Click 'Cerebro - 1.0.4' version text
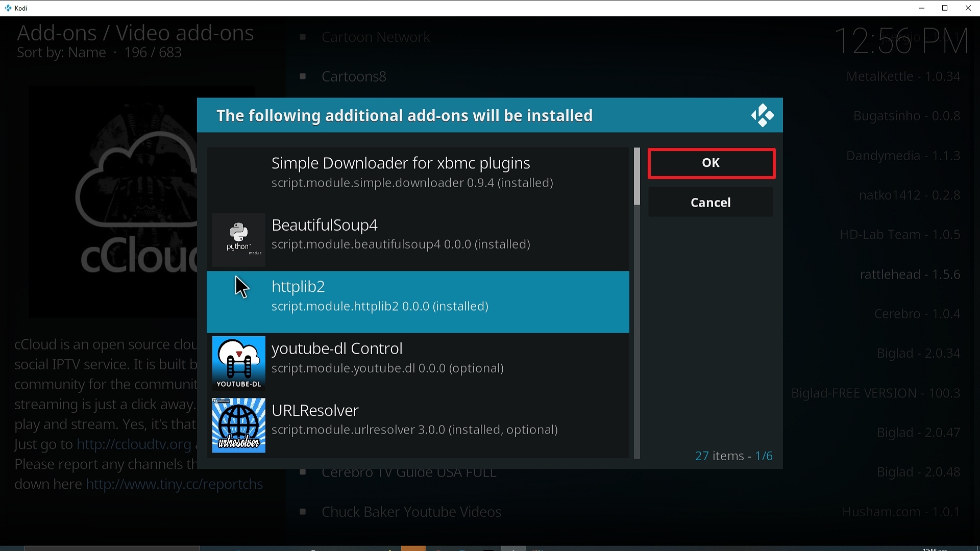 tap(918, 314)
